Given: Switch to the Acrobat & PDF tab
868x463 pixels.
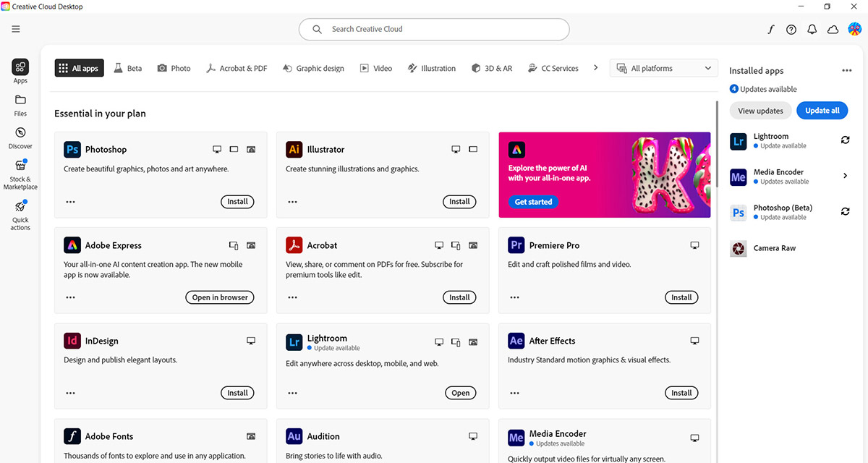Looking at the screenshot, I should pyautogui.click(x=237, y=69).
